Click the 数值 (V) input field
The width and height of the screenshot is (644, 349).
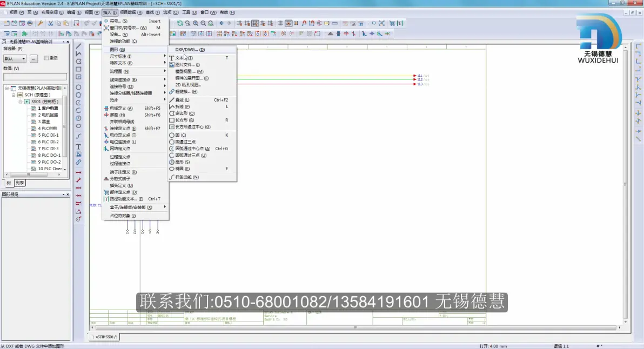click(35, 77)
